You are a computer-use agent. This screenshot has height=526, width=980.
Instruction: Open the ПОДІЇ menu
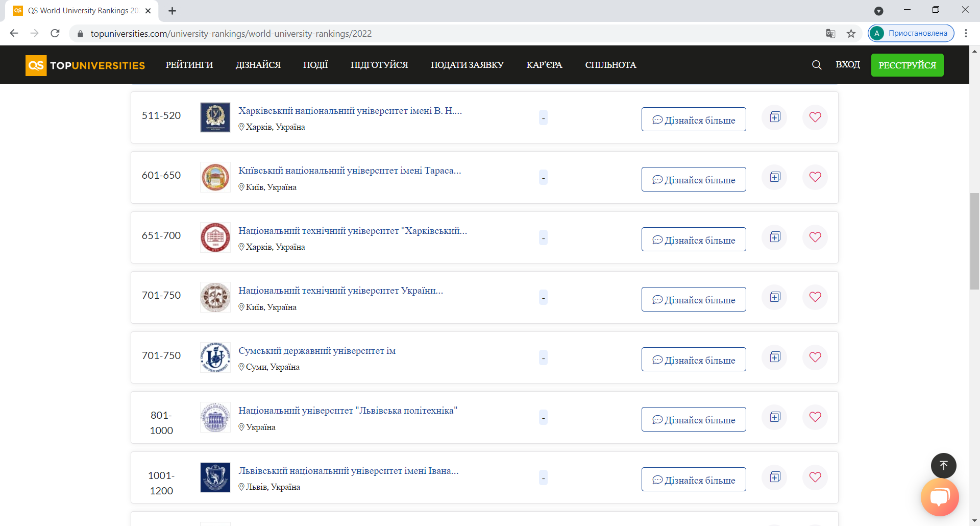(x=315, y=65)
